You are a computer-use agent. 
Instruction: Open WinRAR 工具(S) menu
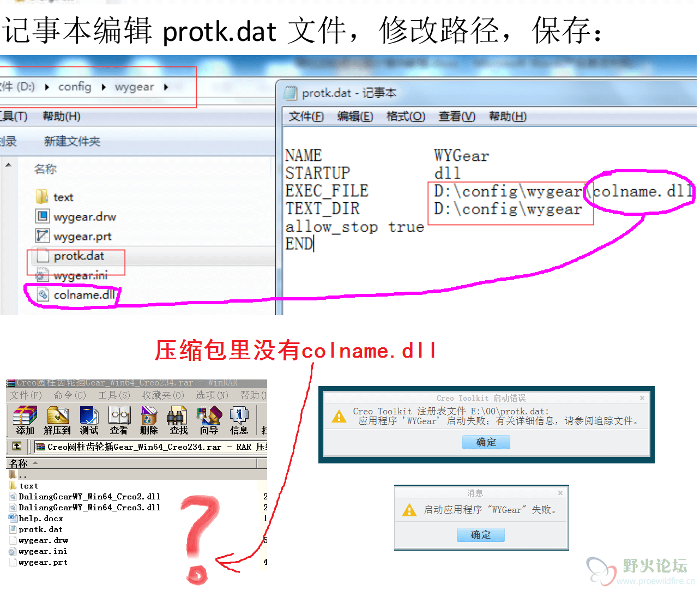(114, 395)
